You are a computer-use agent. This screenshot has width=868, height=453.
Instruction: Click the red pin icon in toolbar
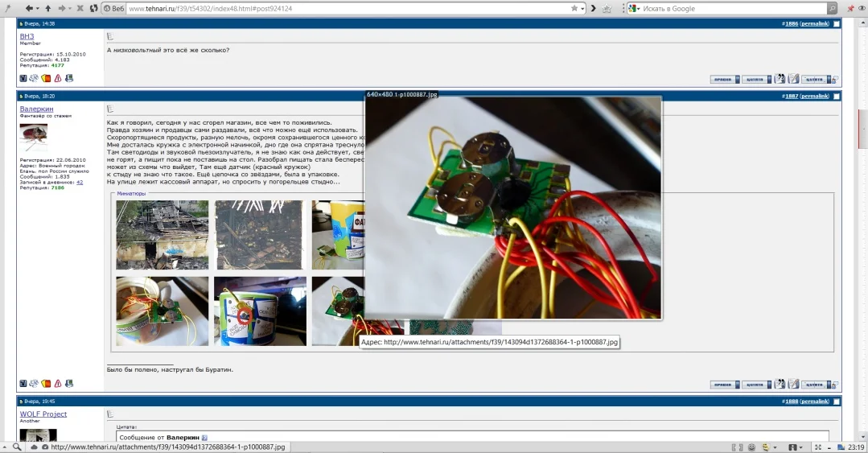[x=850, y=8]
